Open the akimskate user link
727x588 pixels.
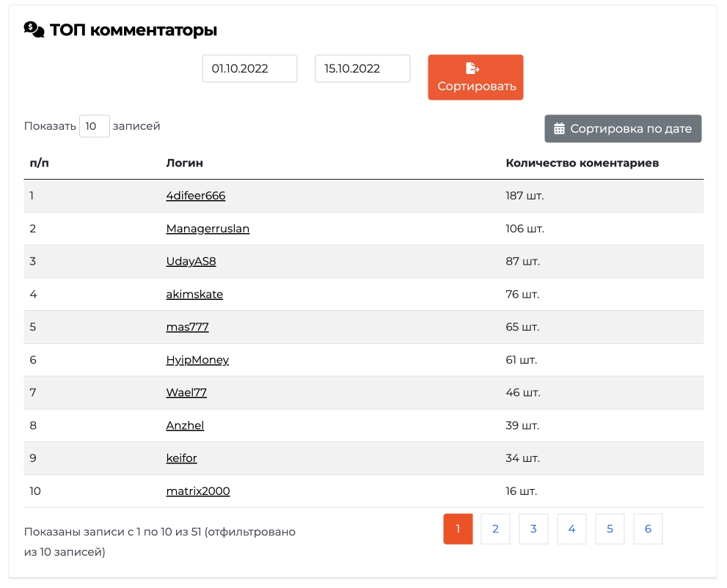click(194, 294)
